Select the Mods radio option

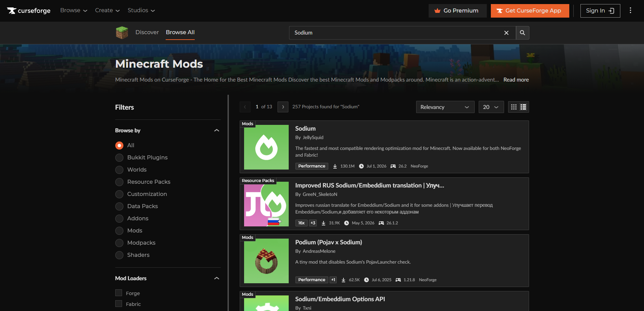point(119,231)
